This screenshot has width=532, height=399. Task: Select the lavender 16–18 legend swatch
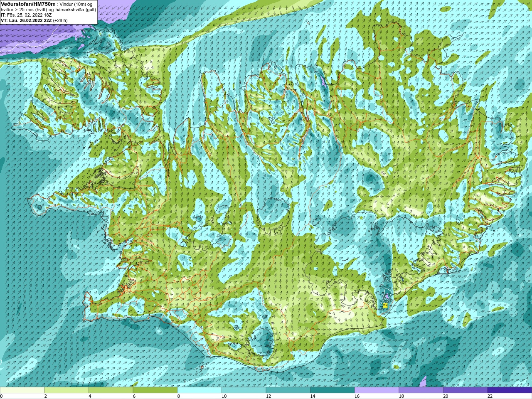(x=377, y=390)
